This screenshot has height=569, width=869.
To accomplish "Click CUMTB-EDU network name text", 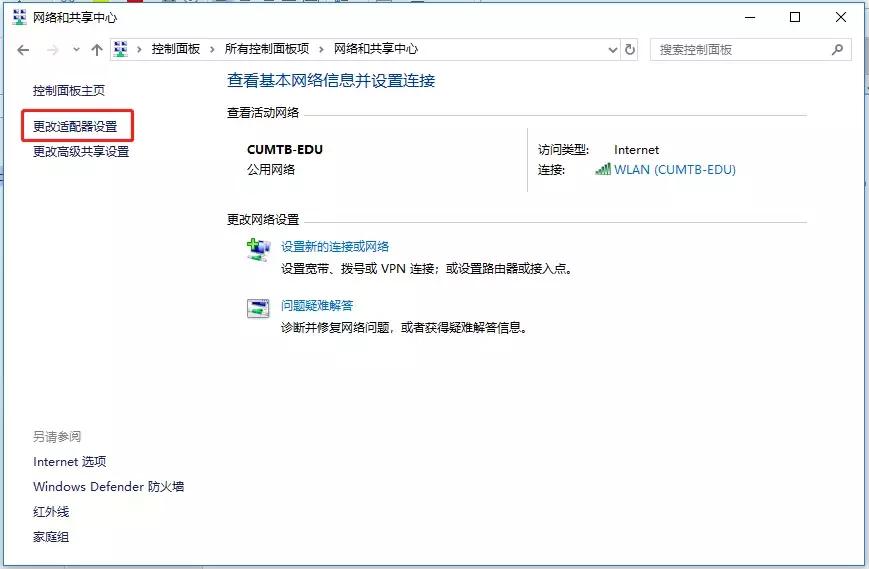I will (285, 150).
